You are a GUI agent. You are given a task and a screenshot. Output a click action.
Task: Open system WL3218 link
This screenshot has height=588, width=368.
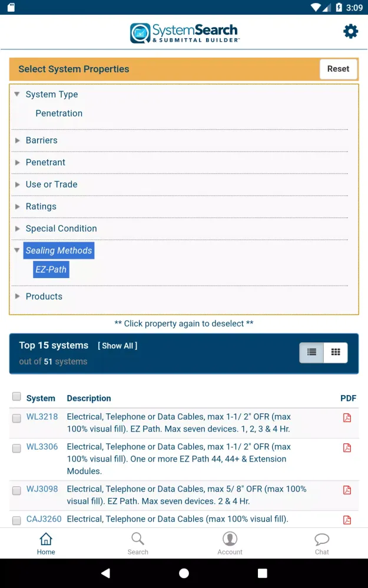point(42,417)
